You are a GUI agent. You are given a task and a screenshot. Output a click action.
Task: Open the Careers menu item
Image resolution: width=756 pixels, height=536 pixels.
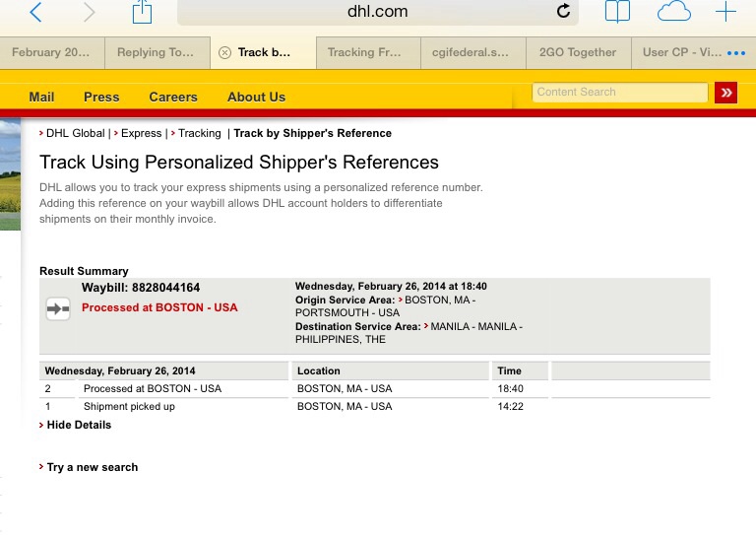(173, 97)
